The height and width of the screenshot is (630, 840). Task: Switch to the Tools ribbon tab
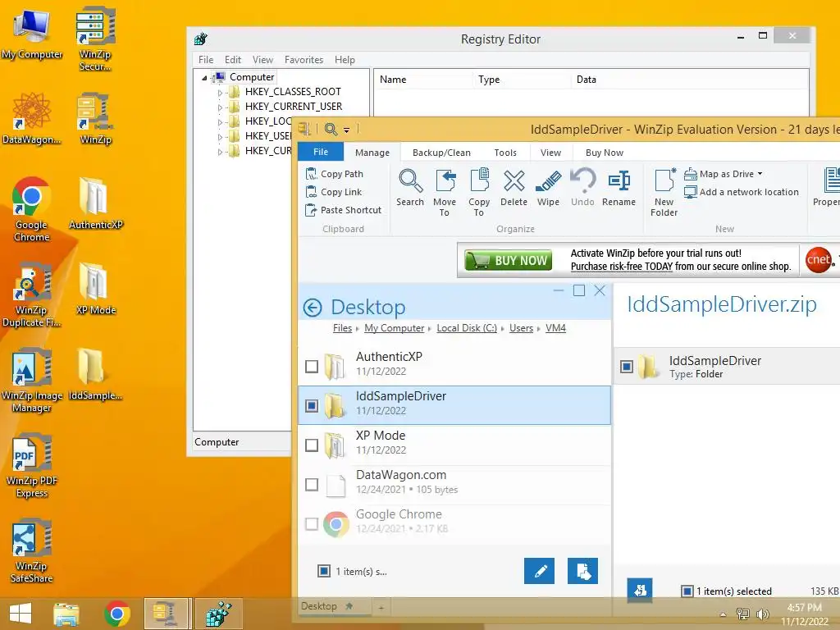coord(505,153)
